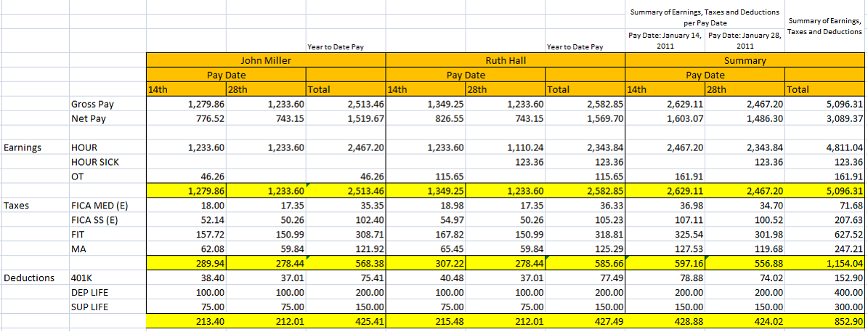Click the DEP LIFE total 400.00
This screenshot has width=868, height=332.
tap(824, 292)
